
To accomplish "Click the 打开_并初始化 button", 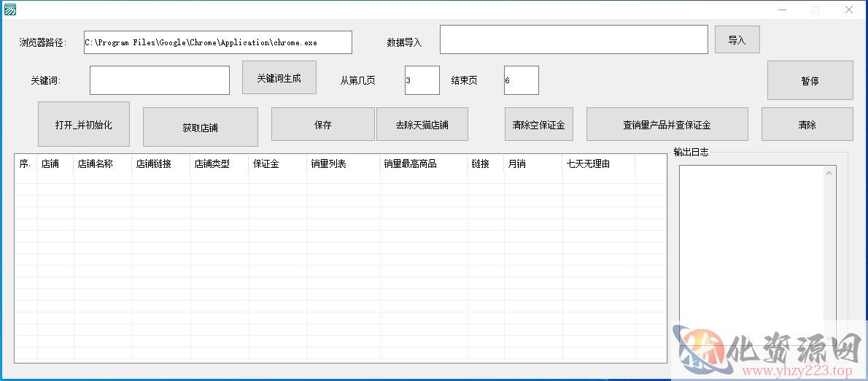I will point(84,124).
